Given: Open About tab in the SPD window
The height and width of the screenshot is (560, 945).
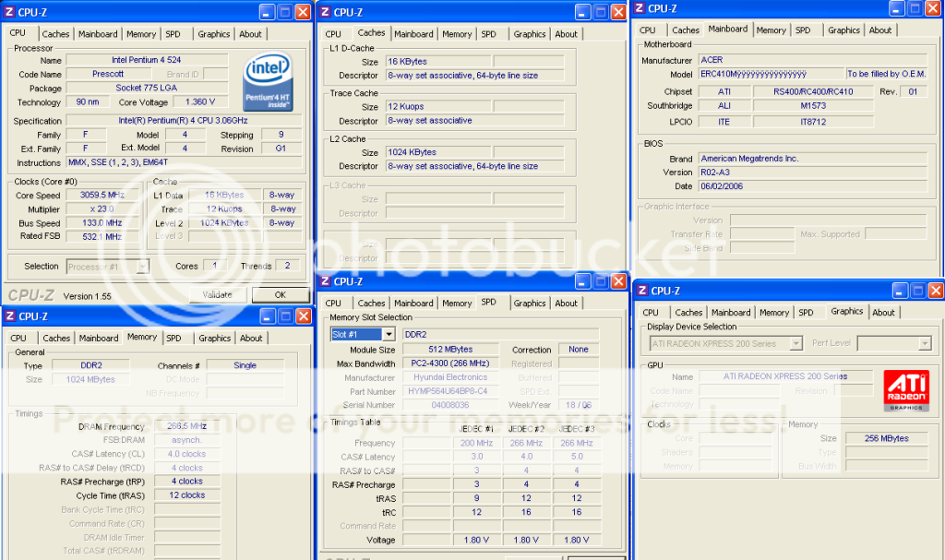Looking at the screenshot, I should click(566, 304).
